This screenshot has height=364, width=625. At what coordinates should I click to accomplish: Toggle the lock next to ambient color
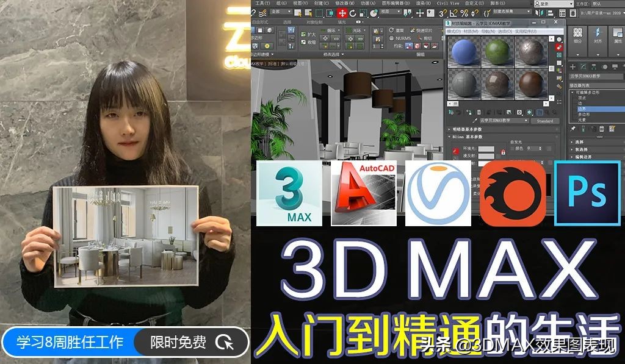(x=503, y=151)
